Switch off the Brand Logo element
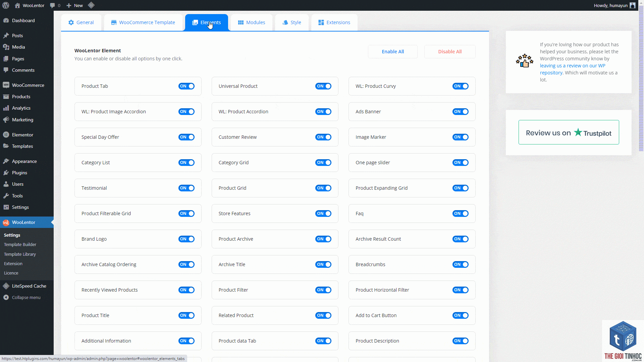 click(x=186, y=239)
